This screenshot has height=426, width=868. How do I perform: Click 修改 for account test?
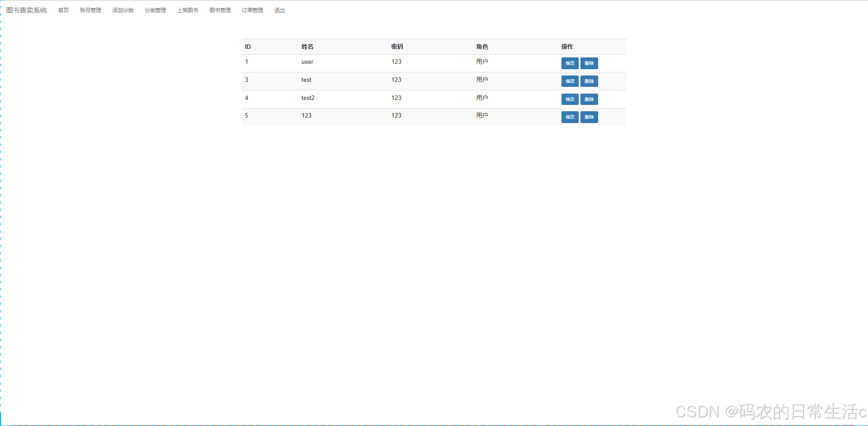(569, 81)
